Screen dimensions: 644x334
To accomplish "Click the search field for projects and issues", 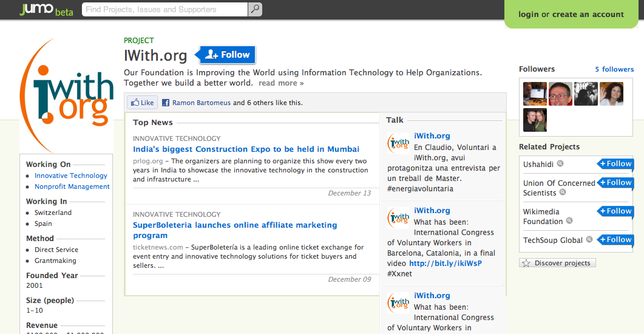I will point(164,10).
